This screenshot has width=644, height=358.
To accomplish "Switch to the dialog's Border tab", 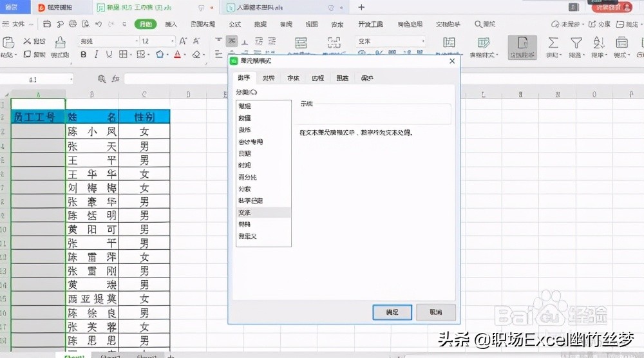I will tap(318, 78).
